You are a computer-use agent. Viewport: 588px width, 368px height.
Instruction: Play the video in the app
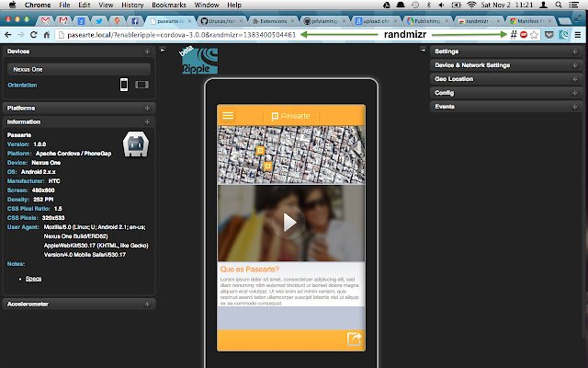pos(289,223)
